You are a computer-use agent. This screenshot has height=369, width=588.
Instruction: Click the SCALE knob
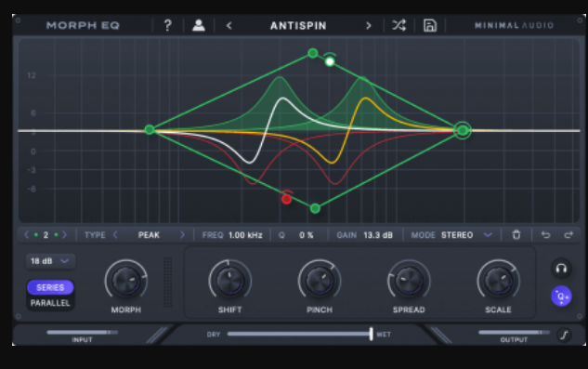tap(498, 281)
